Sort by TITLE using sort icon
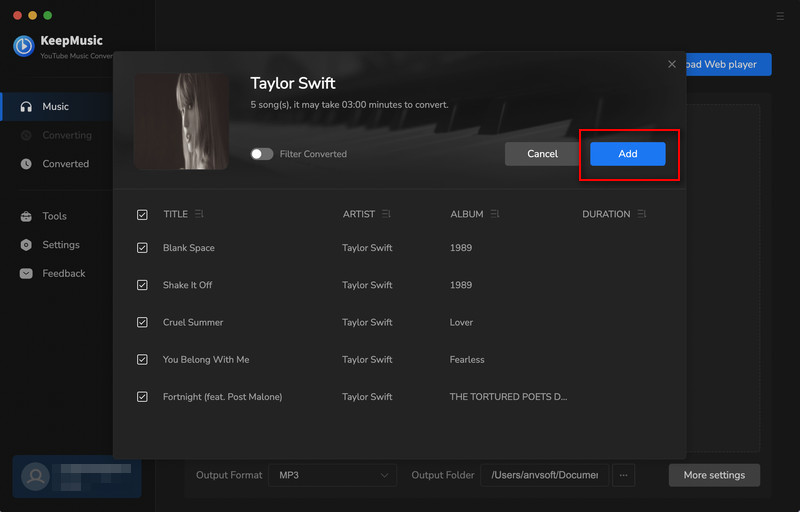 [199, 214]
